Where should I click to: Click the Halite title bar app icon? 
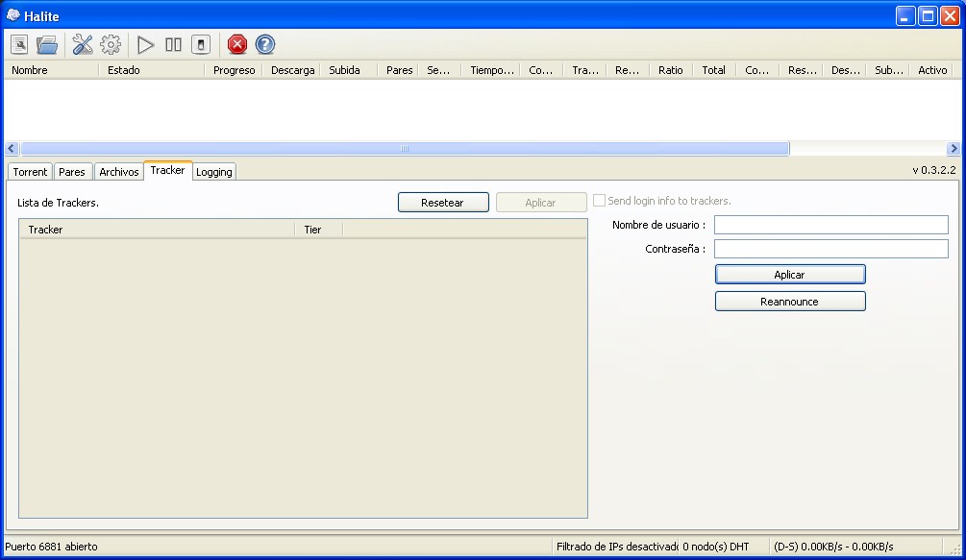(x=12, y=14)
